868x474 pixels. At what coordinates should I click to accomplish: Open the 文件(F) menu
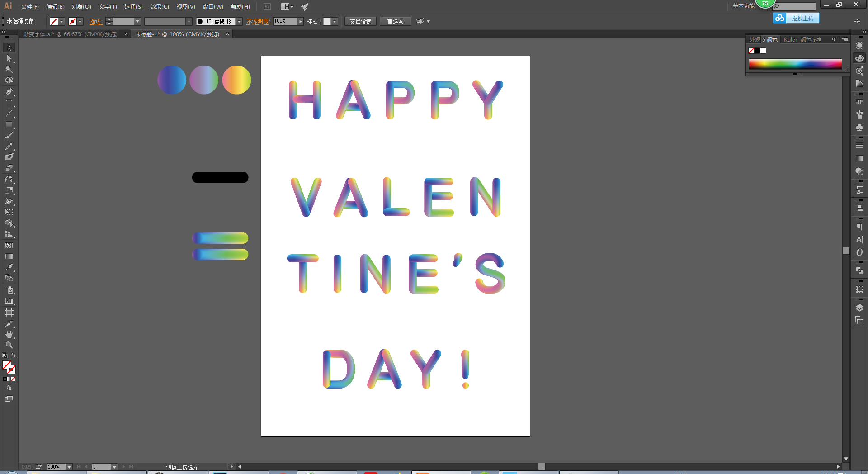click(x=30, y=7)
